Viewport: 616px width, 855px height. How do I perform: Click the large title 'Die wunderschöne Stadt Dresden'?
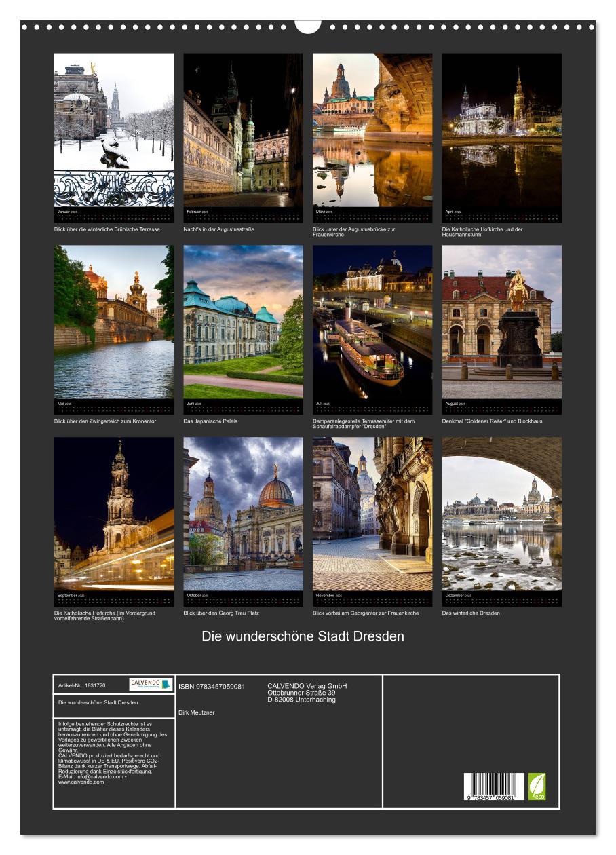[x=303, y=636]
